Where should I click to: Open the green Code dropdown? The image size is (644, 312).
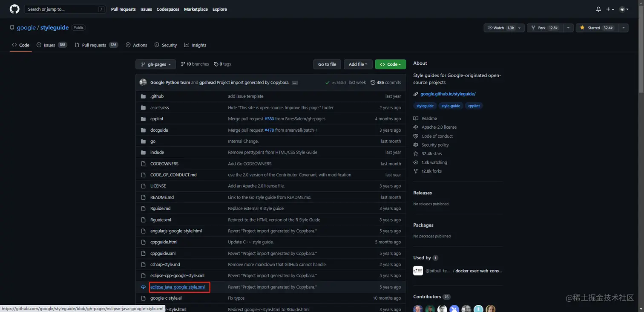click(391, 64)
